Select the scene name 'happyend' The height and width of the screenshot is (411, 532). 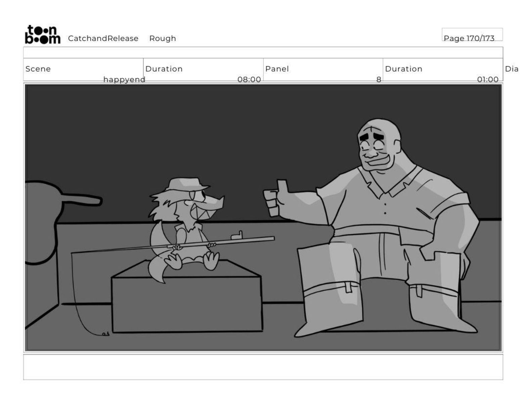coord(124,80)
